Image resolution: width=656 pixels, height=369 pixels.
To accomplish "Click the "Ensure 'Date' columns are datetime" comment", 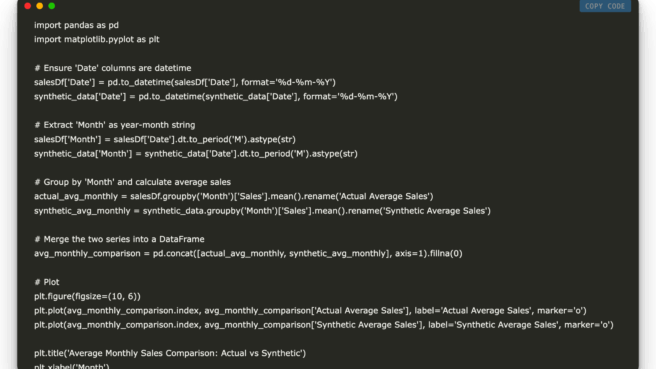I will 113,68.
